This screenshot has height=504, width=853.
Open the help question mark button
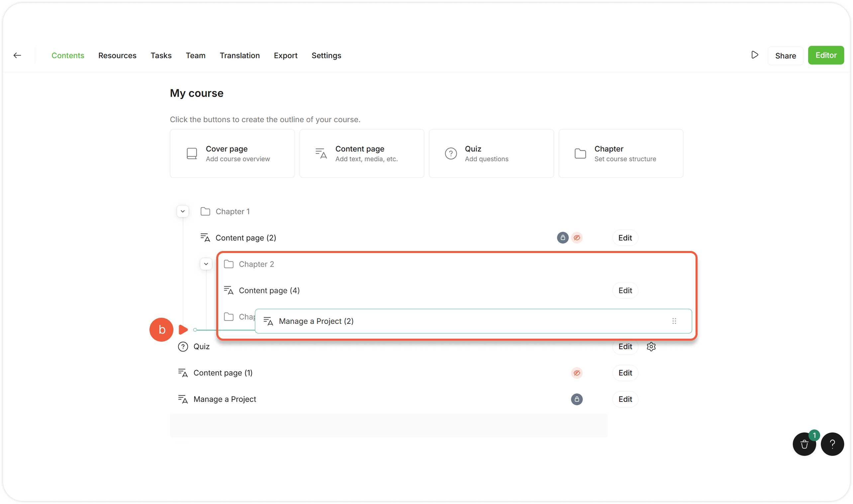pyautogui.click(x=832, y=444)
